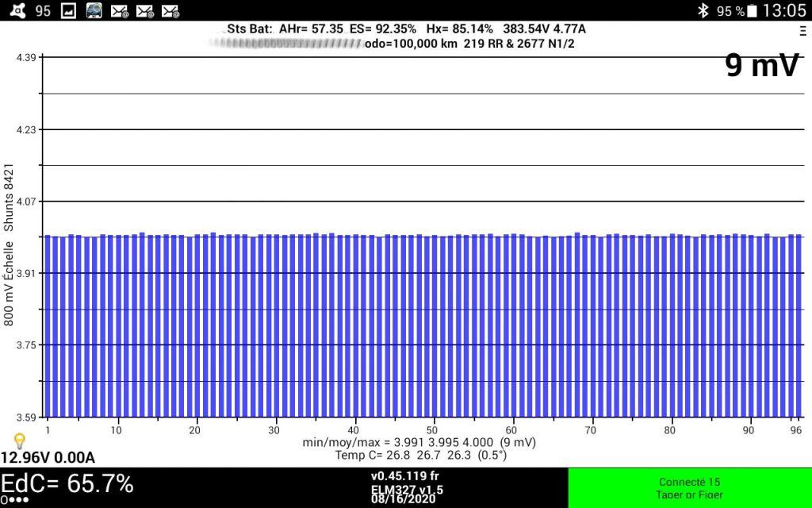Tap the Sts Bat AHr status line

[406, 29]
